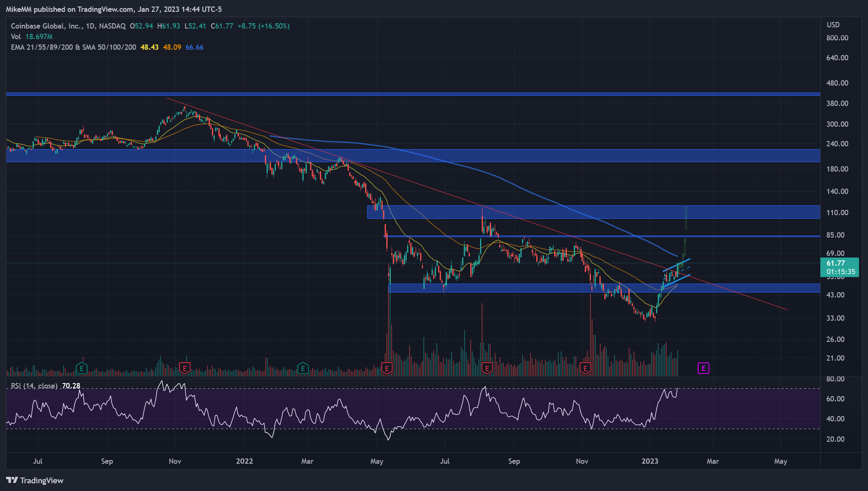Screen dimensions: 868x491
Task: Click the blue SMA value 66.66
Action: click(x=194, y=47)
